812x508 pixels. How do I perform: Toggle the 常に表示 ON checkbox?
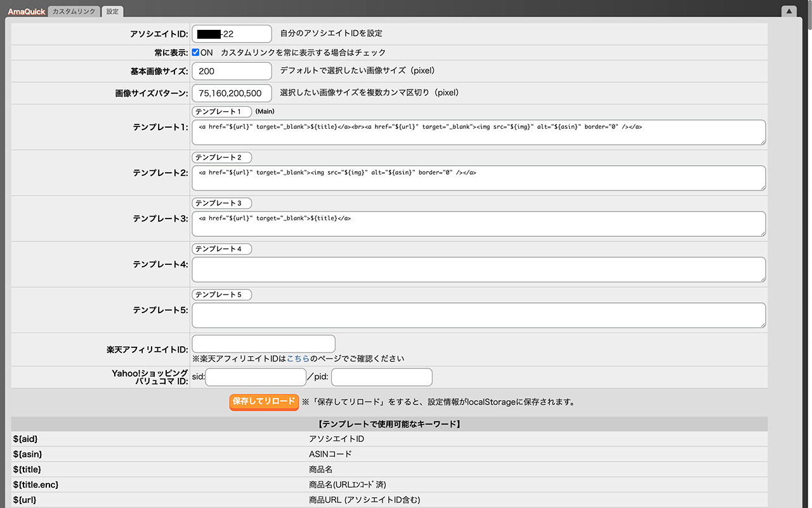(x=196, y=53)
